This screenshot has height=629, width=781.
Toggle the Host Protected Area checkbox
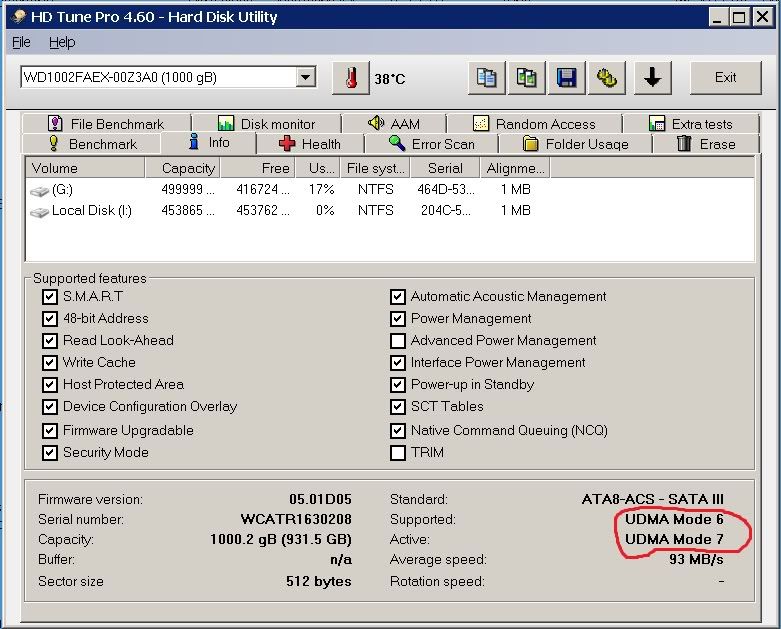coord(50,384)
